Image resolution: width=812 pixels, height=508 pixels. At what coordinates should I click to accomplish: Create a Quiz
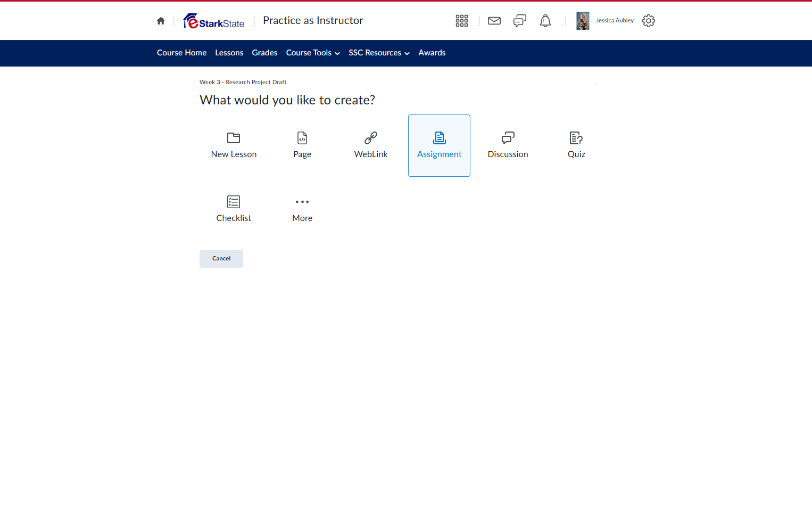pos(576,145)
